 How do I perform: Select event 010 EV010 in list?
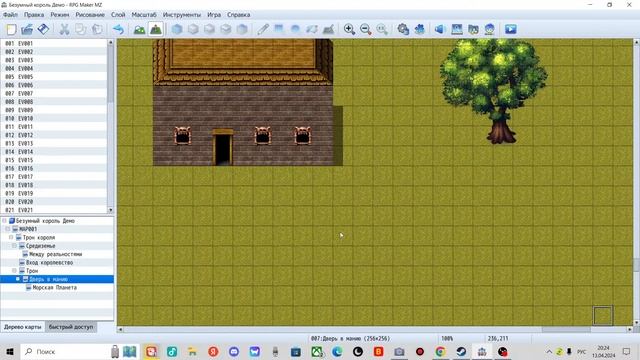point(54,118)
